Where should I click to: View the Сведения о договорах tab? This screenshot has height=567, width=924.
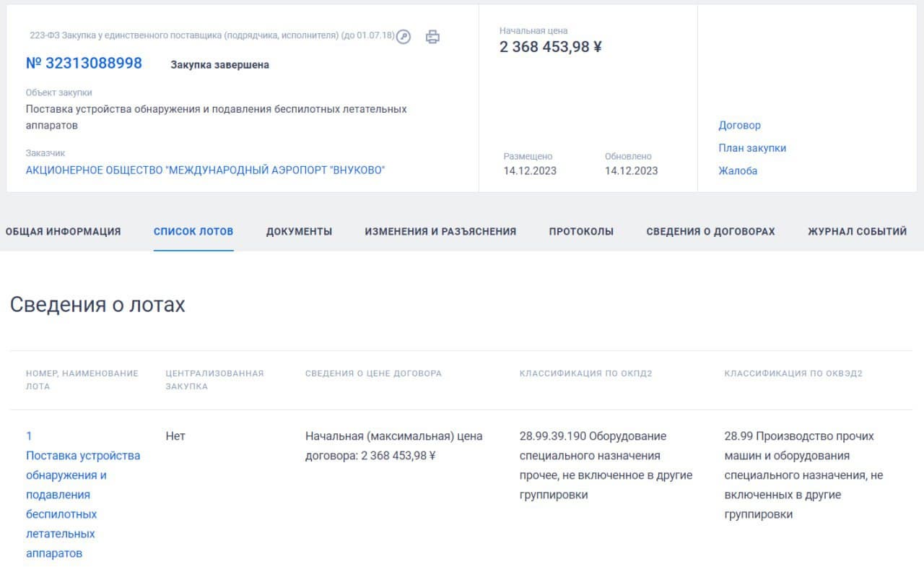click(x=710, y=231)
